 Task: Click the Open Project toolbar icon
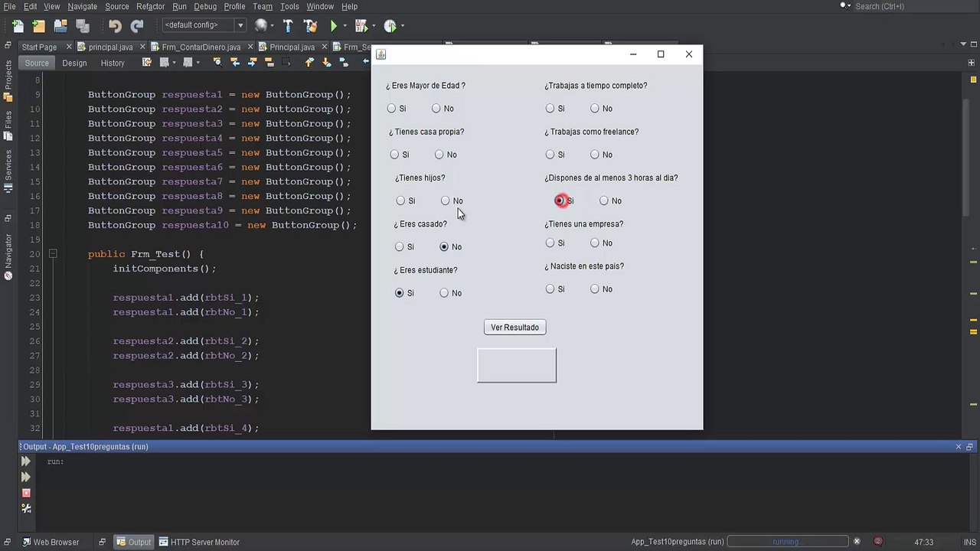pyautogui.click(x=60, y=25)
